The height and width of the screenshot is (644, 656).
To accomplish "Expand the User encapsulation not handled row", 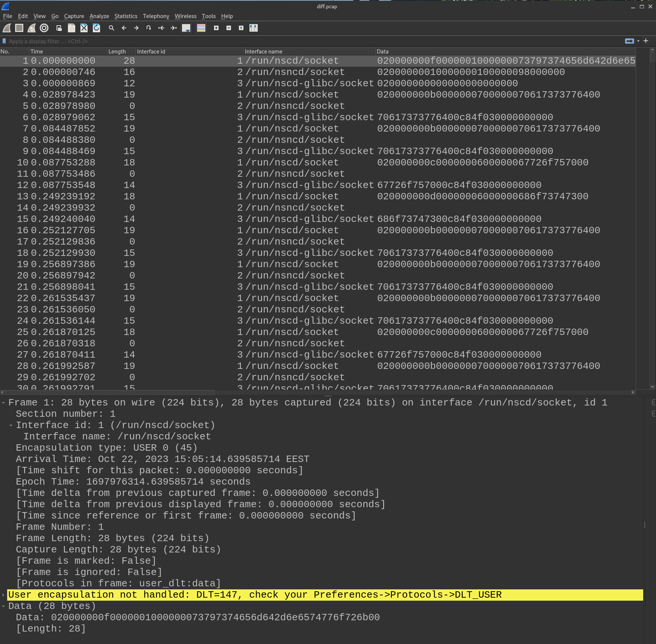I will [x=3, y=595].
